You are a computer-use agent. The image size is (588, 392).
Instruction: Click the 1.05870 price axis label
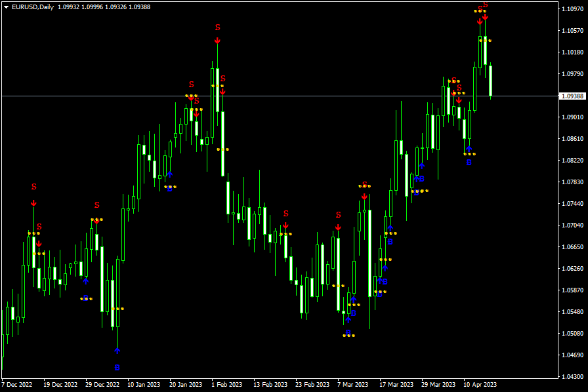tap(573, 290)
